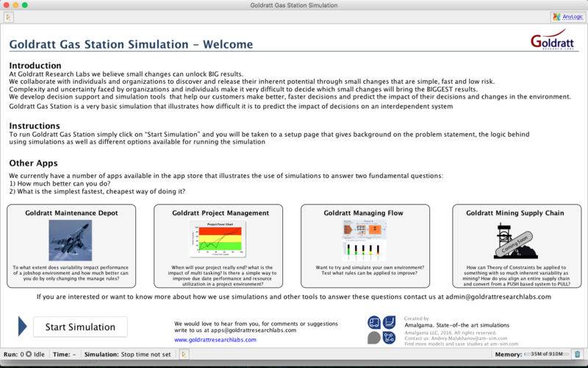The image size is (588, 368).
Task: Click the Amalgama truck icon
Action: coord(374,322)
